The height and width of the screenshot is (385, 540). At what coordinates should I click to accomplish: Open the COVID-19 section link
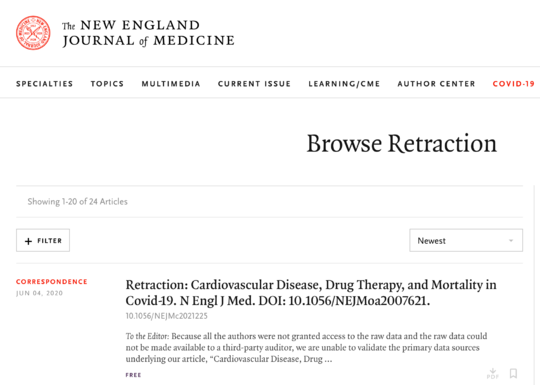(513, 84)
